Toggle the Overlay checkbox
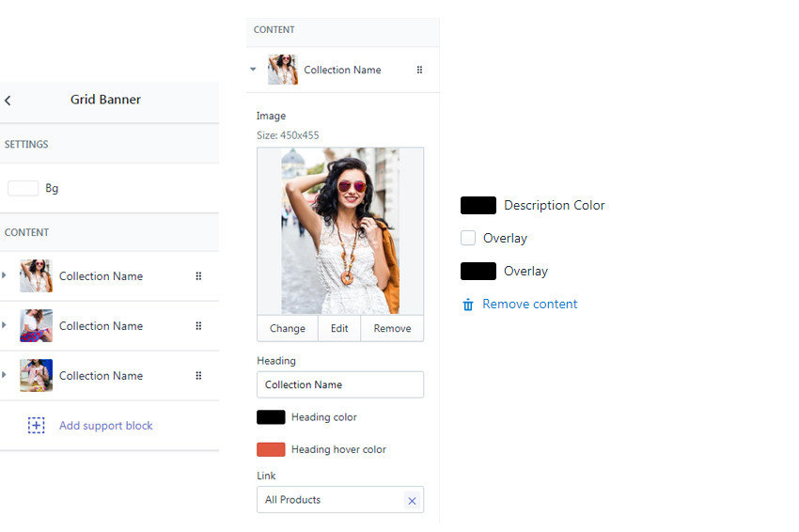This screenshot has height=532, width=799. pos(468,238)
